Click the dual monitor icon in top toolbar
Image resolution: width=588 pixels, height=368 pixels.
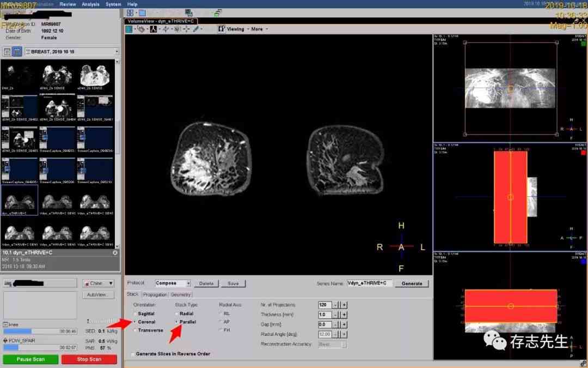pos(188,13)
